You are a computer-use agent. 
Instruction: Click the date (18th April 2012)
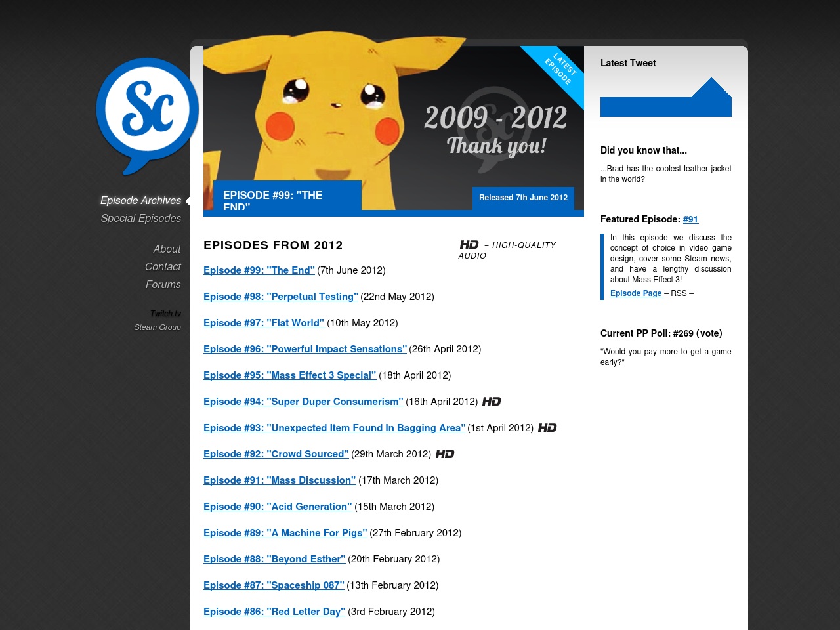coord(415,375)
